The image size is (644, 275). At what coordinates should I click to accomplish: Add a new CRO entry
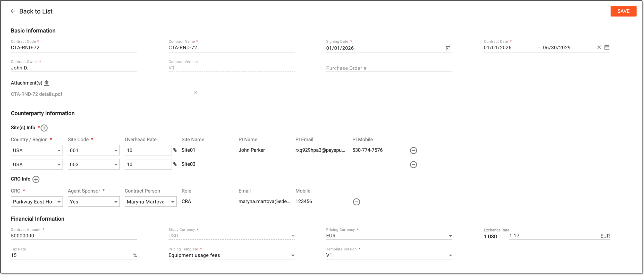point(36,179)
